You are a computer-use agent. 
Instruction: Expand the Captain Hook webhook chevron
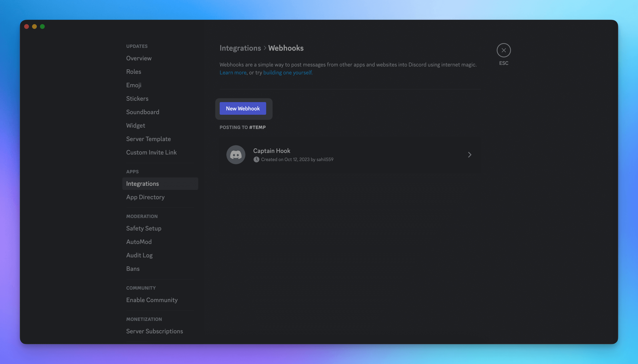pos(470,155)
